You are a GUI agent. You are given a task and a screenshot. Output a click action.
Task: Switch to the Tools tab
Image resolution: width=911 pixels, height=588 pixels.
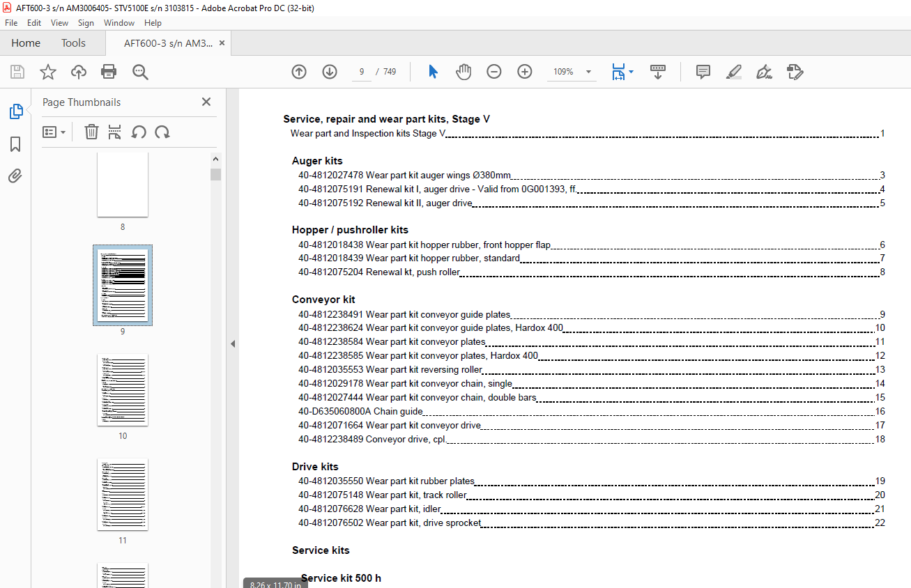(x=73, y=43)
